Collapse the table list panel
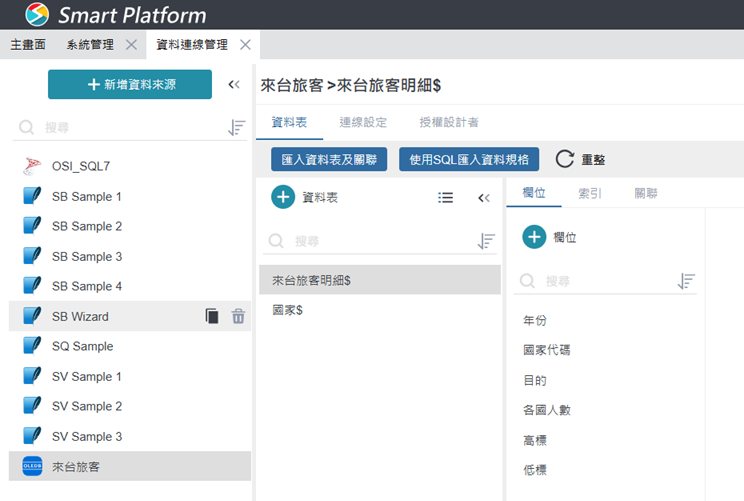This screenshot has height=501, width=744. (x=484, y=198)
